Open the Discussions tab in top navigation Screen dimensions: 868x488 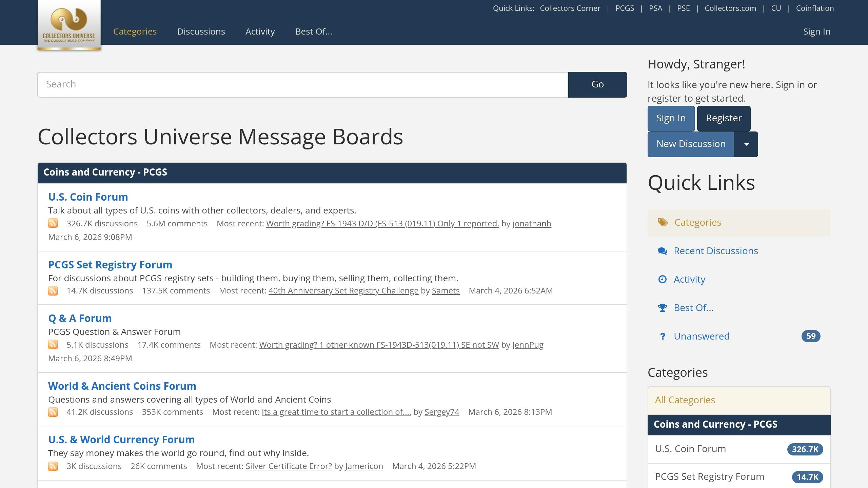coord(201,32)
